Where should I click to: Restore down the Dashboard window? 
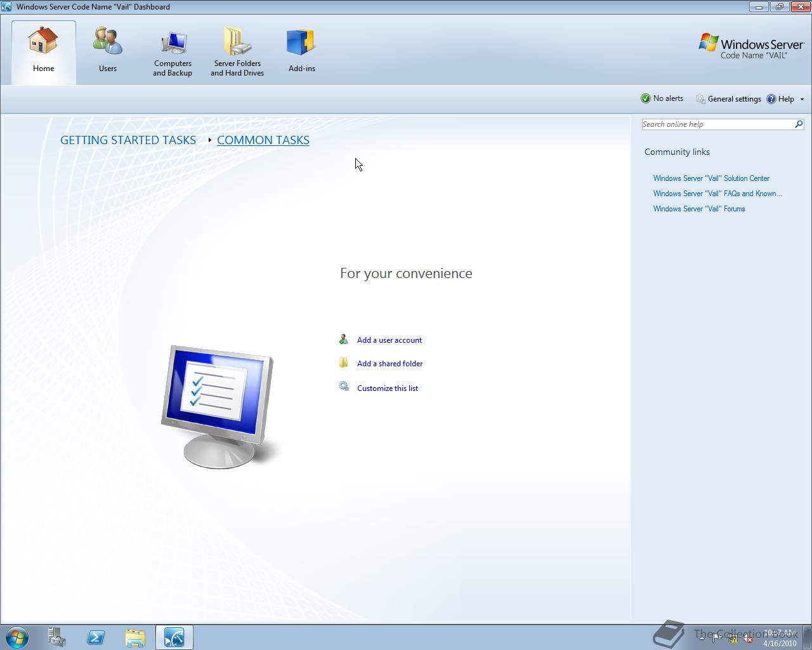tap(780, 7)
